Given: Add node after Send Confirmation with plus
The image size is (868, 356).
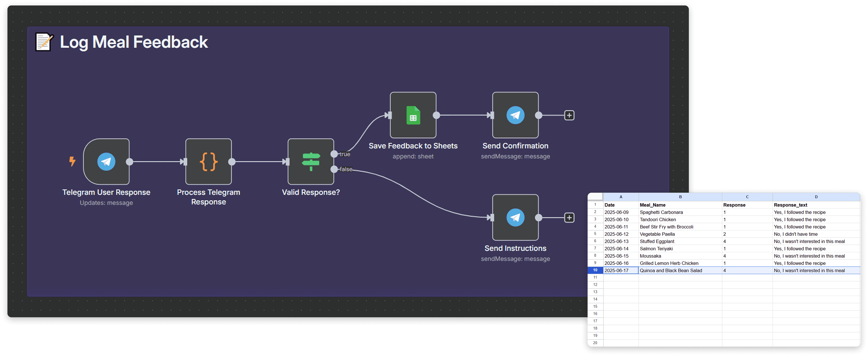Looking at the screenshot, I should point(569,115).
